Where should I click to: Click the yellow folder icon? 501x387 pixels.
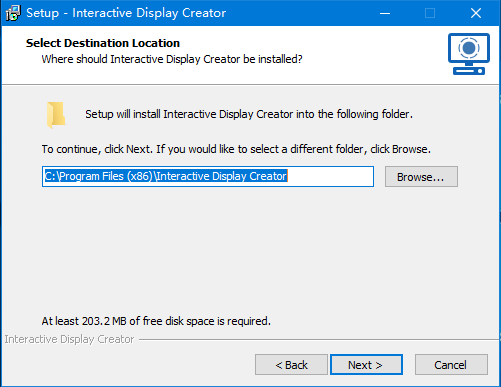(x=56, y=115)
